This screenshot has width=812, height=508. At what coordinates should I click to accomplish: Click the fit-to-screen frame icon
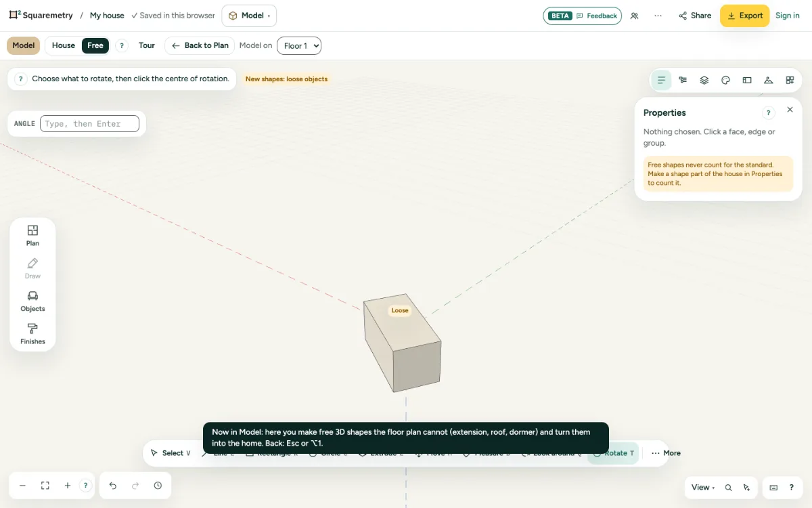[x=45, y=486]
